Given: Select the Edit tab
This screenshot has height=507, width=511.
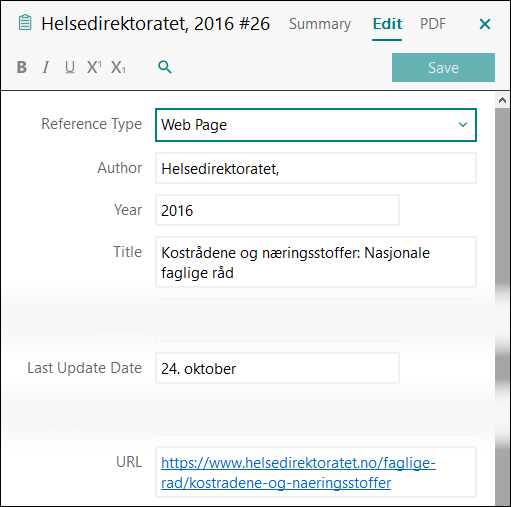Looking at the screenshot, I should [x=387, y=24].
